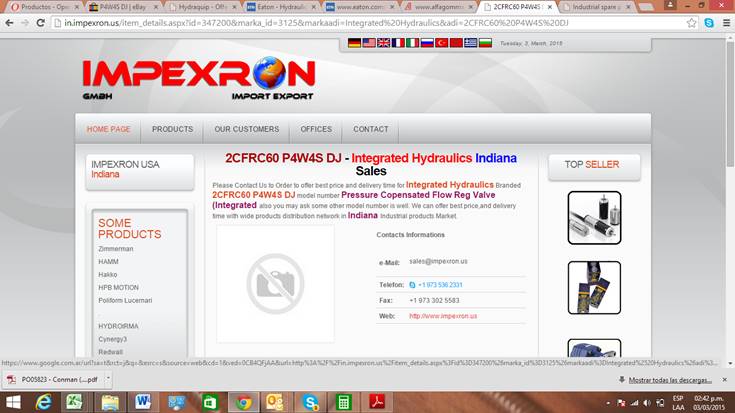The image size is (735, 413).
Task: Select the Greek flag language
Action: pos(471,43)
